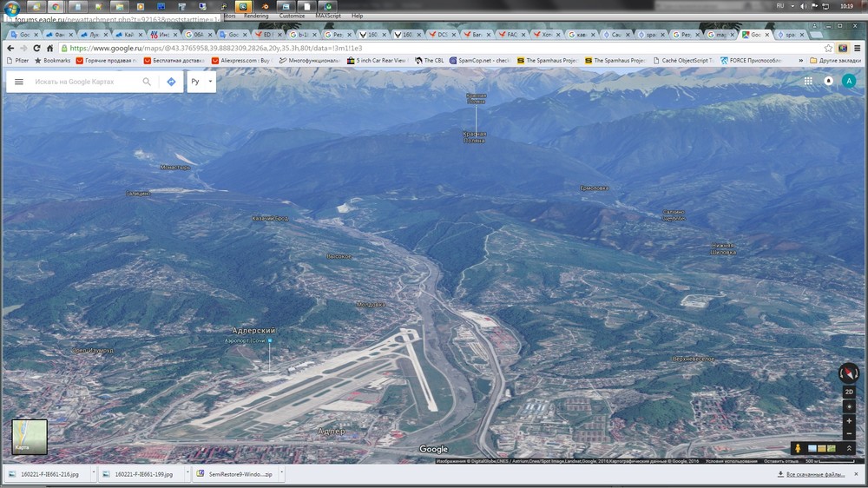Open the Google Maps hamburger menu
868x488 pixels.
19,82
